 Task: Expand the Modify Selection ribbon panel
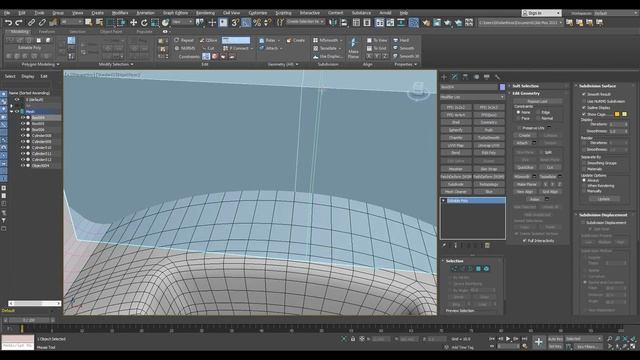point(116,64)
